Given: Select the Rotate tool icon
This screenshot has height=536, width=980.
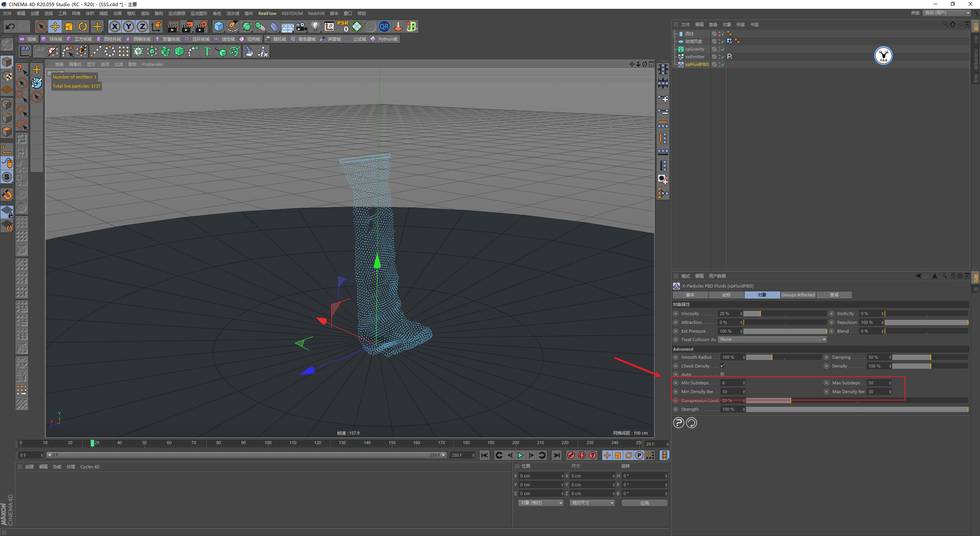Looking at the screenshot, I should tap(83, 26).
